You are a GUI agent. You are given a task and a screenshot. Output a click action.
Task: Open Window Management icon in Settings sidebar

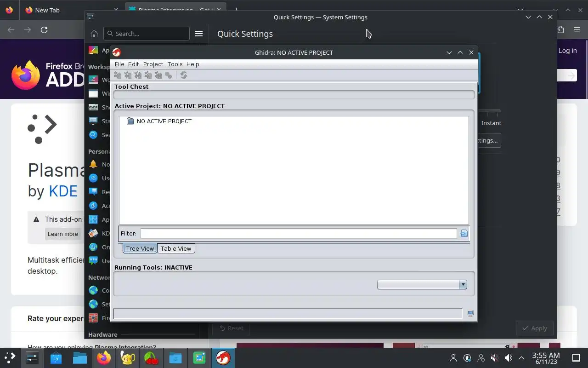[93, 93]
